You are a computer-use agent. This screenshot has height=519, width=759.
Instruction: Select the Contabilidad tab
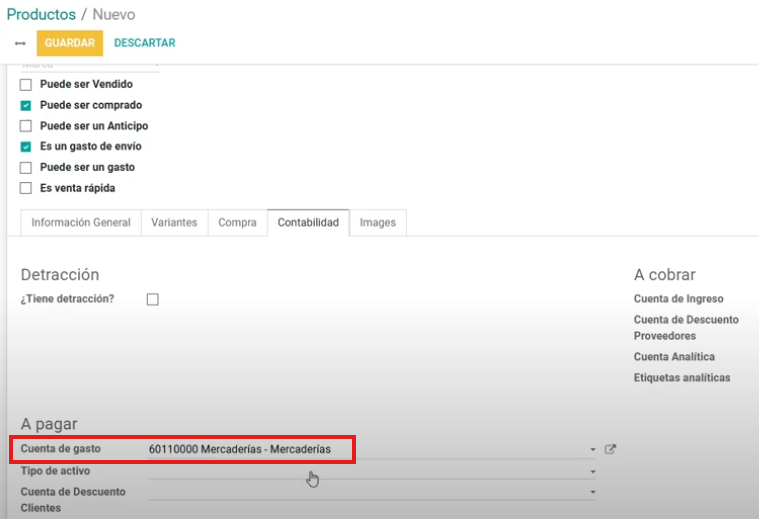click(308, 223)
